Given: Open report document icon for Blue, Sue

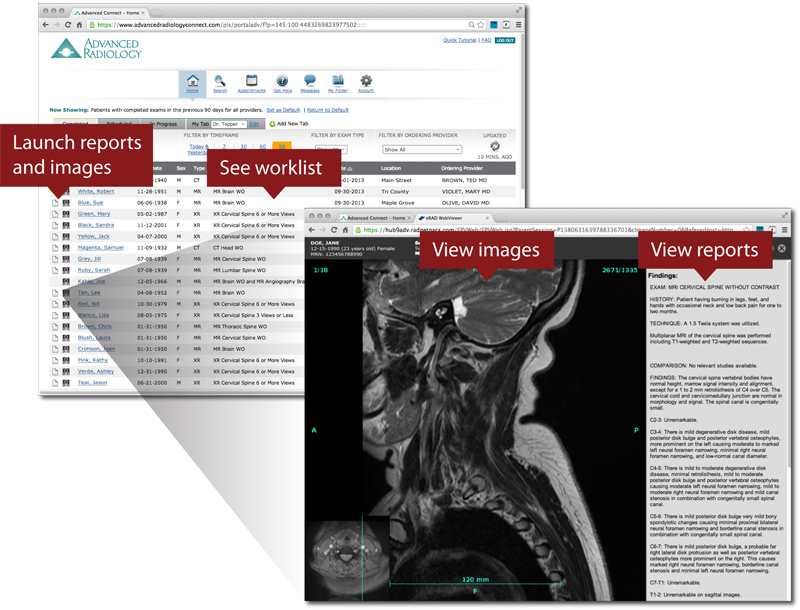Looking at the screenshot, I should (55, 203).
